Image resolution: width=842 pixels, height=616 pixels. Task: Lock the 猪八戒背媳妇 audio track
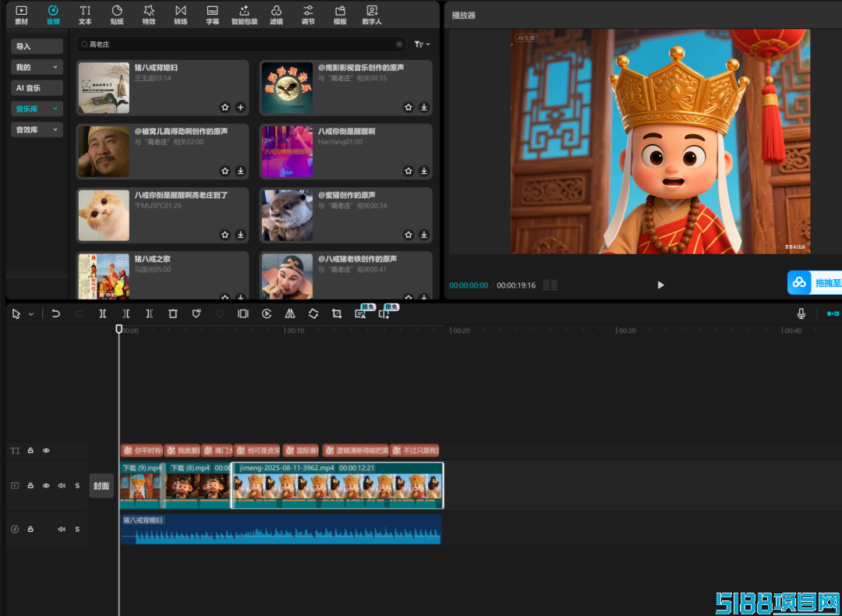click(x=30, y=529)
